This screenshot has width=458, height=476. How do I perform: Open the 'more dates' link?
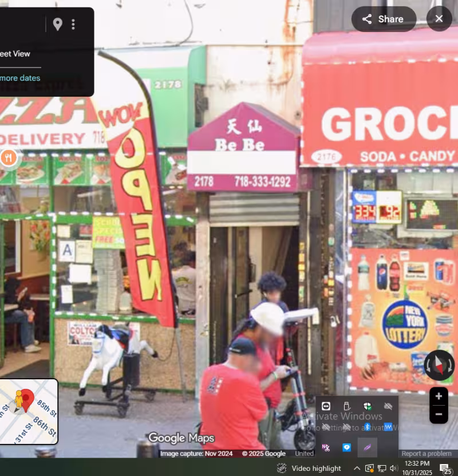click(20, 78)
